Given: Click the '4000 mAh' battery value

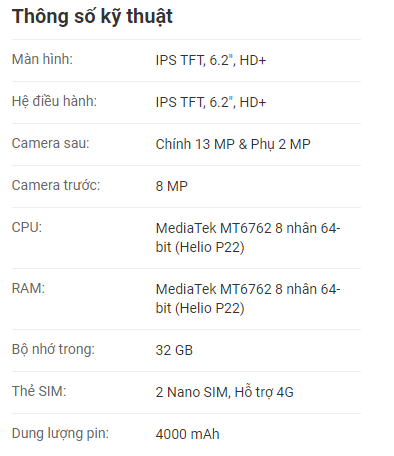Looking at the screenshot, I should 188,434.
